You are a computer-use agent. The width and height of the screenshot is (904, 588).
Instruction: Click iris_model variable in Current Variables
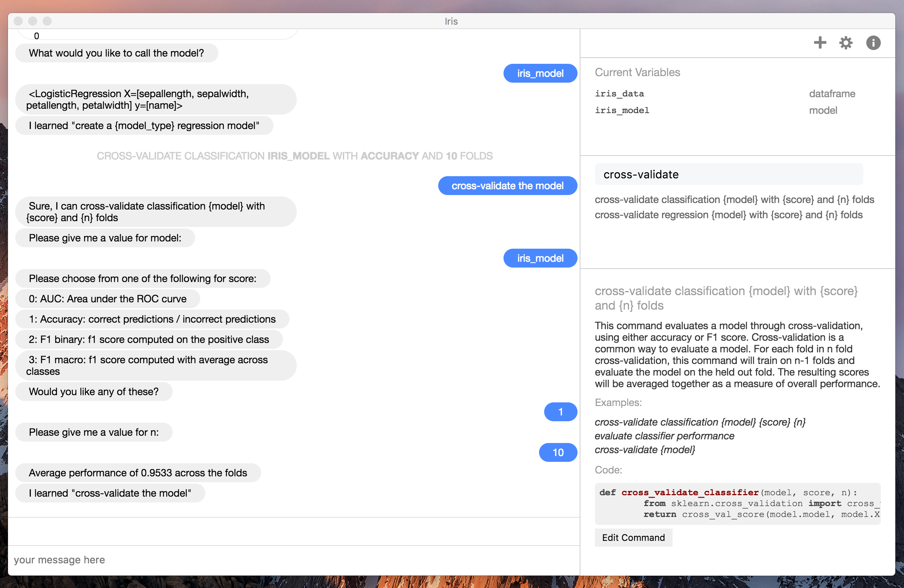[x=622, y=111]
